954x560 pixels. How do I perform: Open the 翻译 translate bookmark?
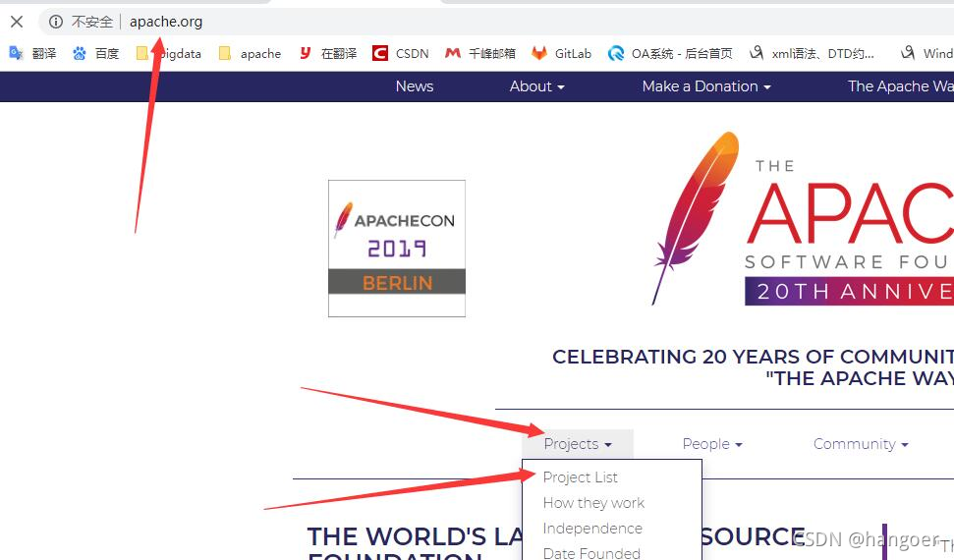32,54
